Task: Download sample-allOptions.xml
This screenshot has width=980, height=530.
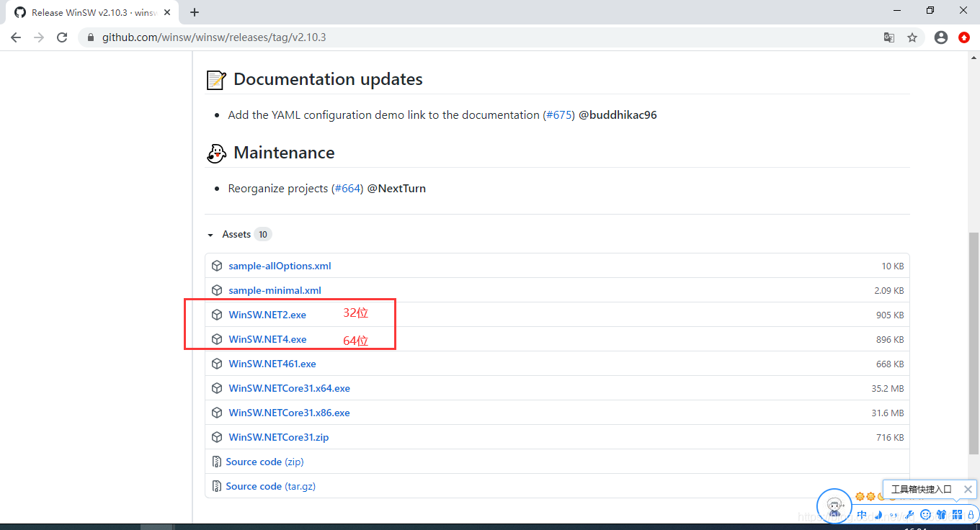Action: click(x=280, y=266)
